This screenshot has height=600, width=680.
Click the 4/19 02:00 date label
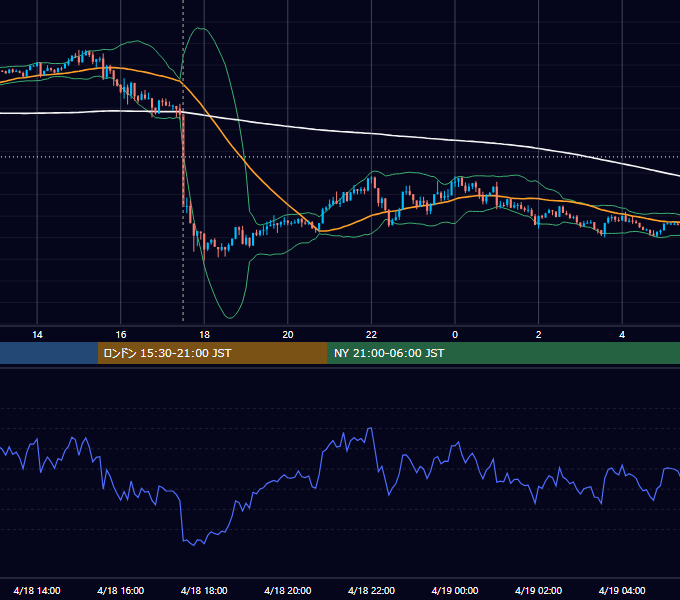point(539,590)
